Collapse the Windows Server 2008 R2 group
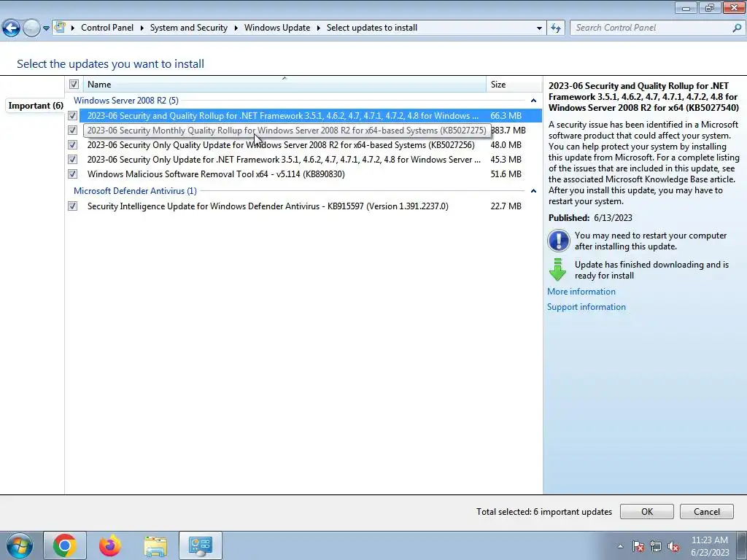Screen dimensions: 747x560 click(x=533, y=101)
